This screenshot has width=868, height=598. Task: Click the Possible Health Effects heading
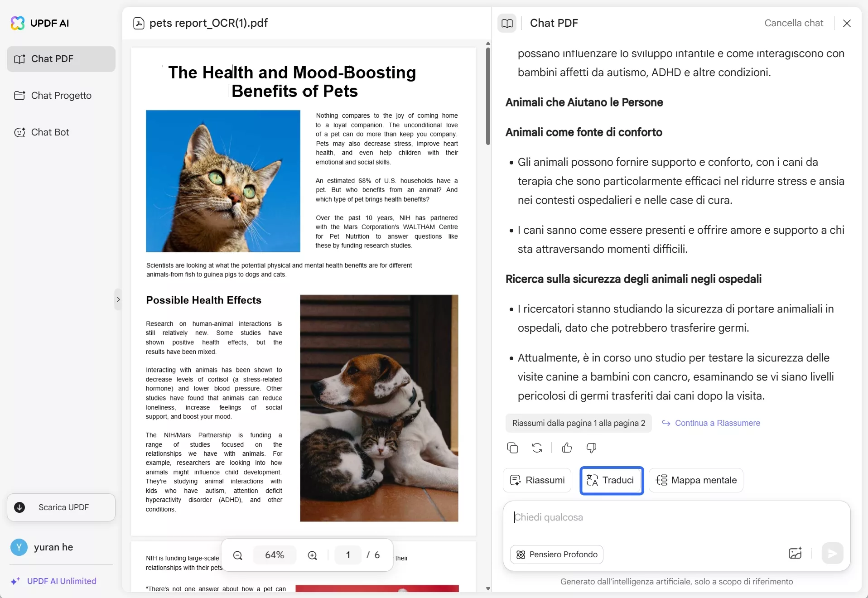[204, 300]
